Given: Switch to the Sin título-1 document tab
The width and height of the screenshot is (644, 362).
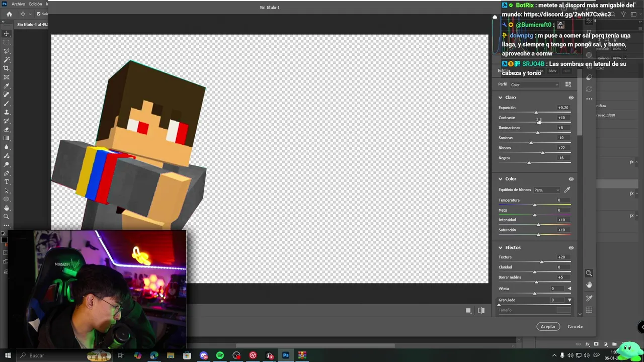Looking at the screenshot, I should [x=33, y=25].
